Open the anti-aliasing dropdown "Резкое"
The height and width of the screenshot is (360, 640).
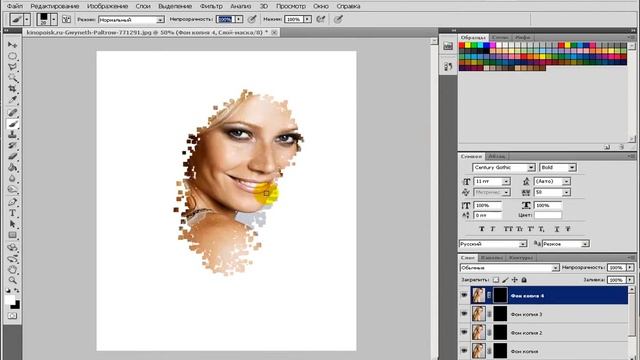tap(566, 244)
